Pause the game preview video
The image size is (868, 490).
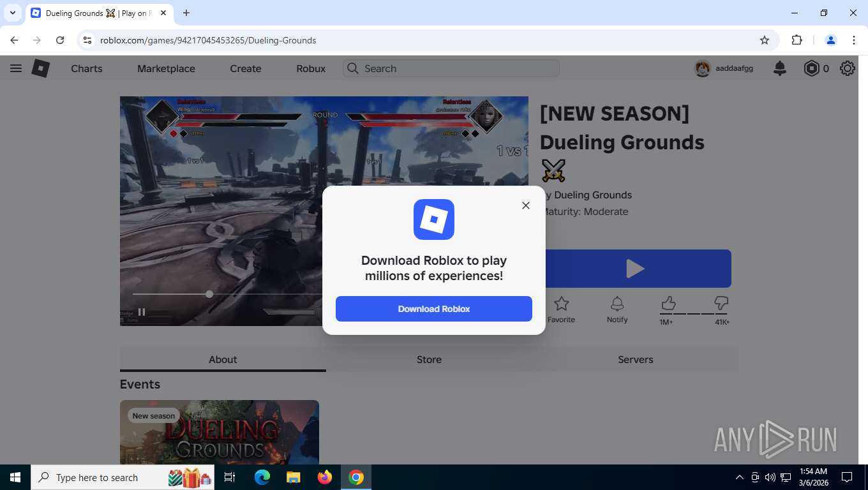pyautogui.click(x=142, y=312)
